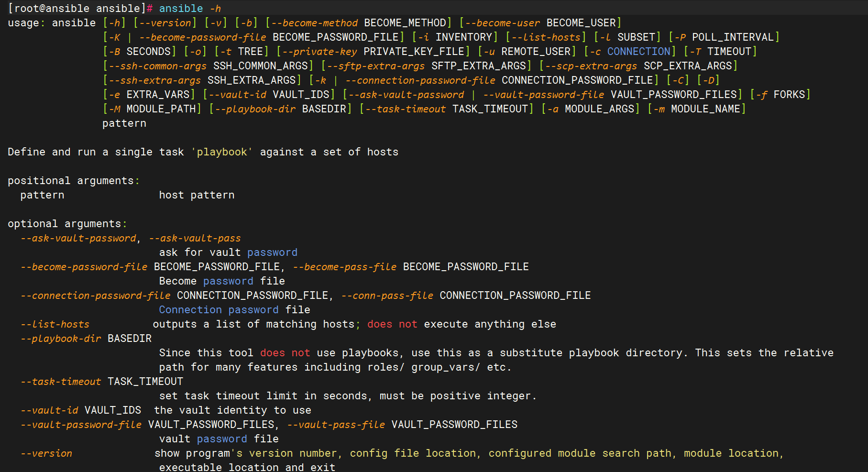Screen dimensions: 868x472
Task: Click '--playbook-dir BASEDIR' in optional arguments
Action: pos(86,339)
